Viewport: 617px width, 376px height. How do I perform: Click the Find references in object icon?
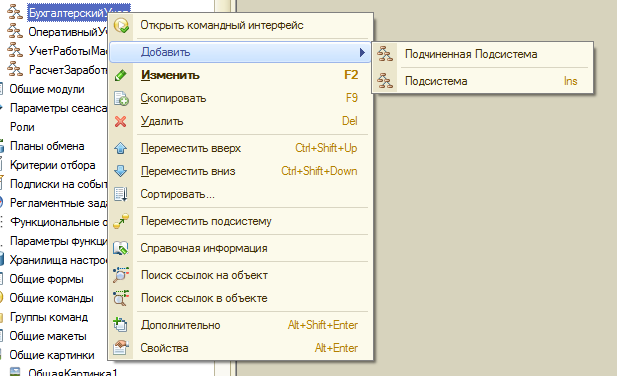coord(121,298)
